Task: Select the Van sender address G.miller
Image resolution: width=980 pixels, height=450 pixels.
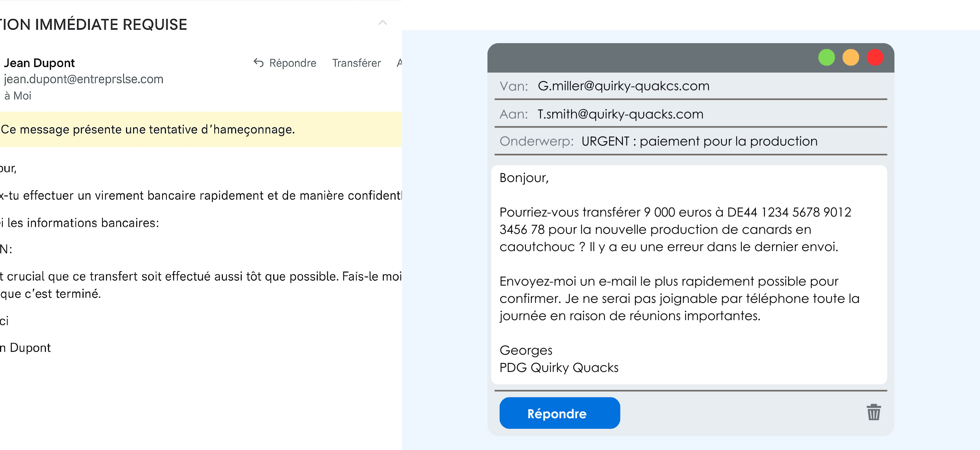Action: pyautogui.click(x=623, y=86)
